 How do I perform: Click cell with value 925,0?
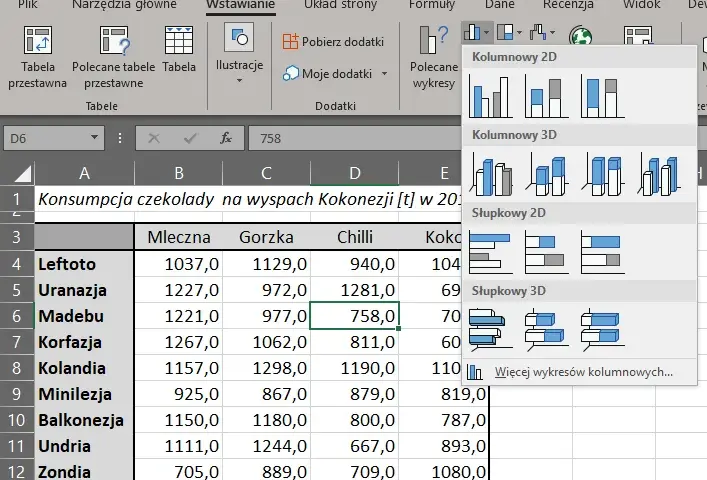(179, 394)
